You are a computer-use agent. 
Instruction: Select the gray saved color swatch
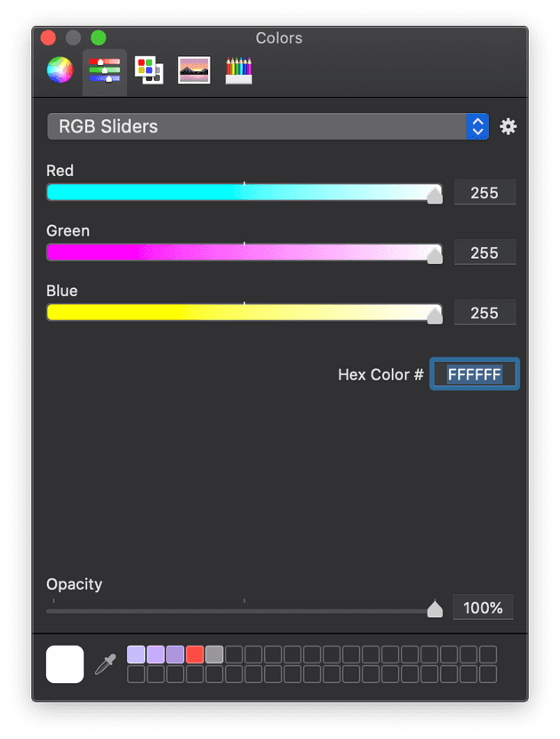pyautogui.click(x=214, y=655)
